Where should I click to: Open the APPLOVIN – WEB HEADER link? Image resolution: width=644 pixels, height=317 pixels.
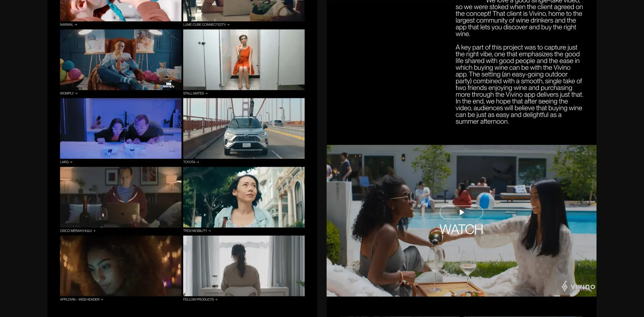coord(81,299)
